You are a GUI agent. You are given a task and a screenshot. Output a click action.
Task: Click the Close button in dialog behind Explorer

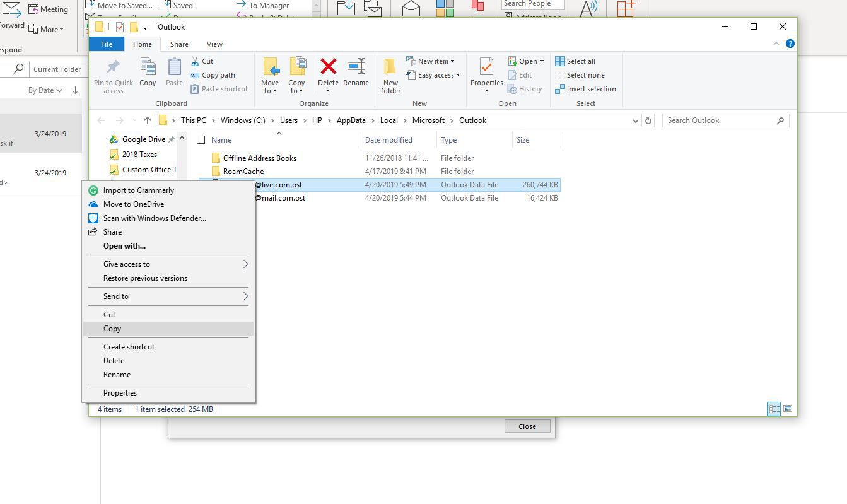527,426
